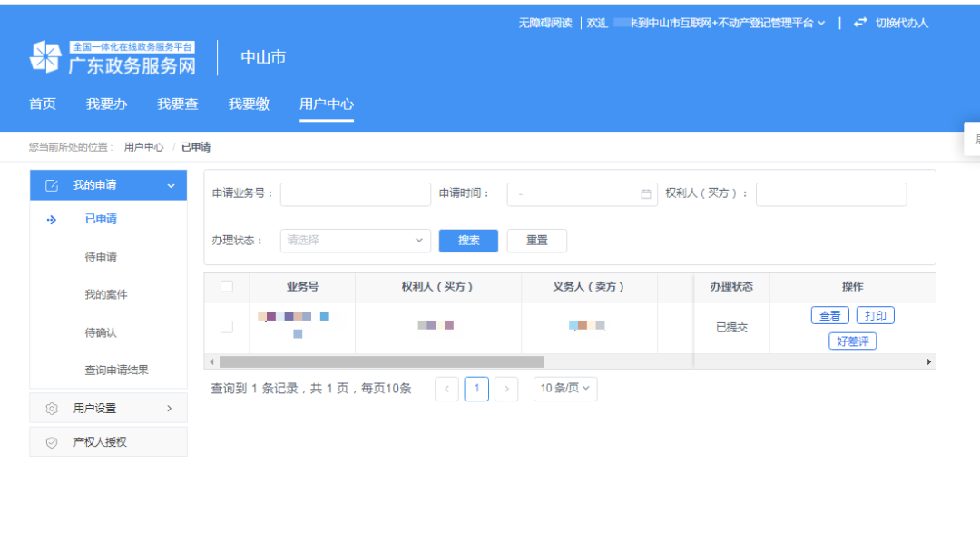Check the select-all checkbox in table header

[x=226, y=287]
